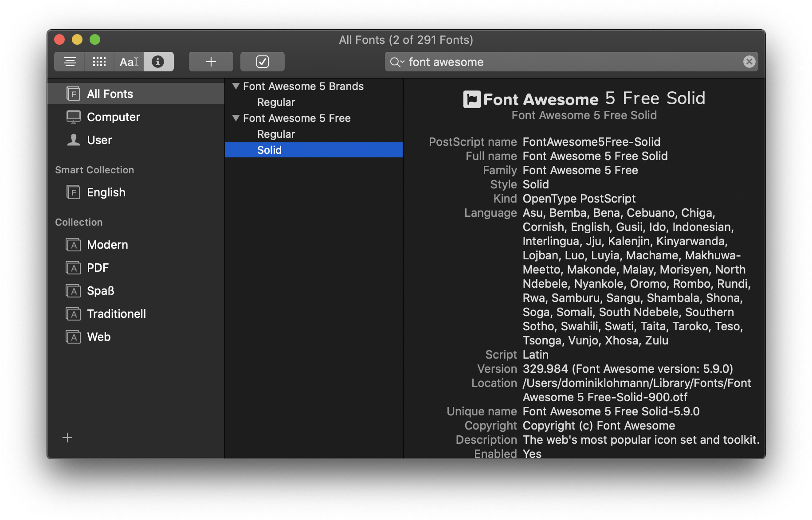Click the PostScript name FontAwesome5Free-Solid

coord(591,141)
